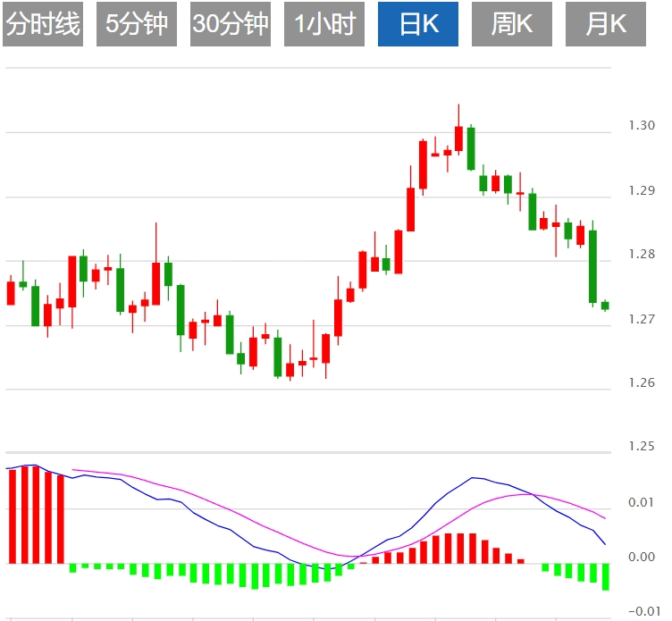The width and height of the screenshot is (672, 621).
Task: Switch to the 周K weekly tab
Action: (512, 24)
